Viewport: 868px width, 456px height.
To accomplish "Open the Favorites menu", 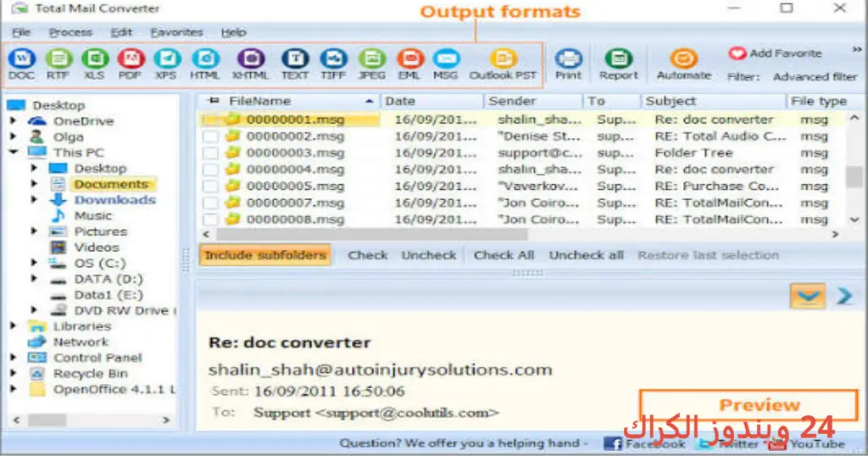I will (x=176, y=32).
